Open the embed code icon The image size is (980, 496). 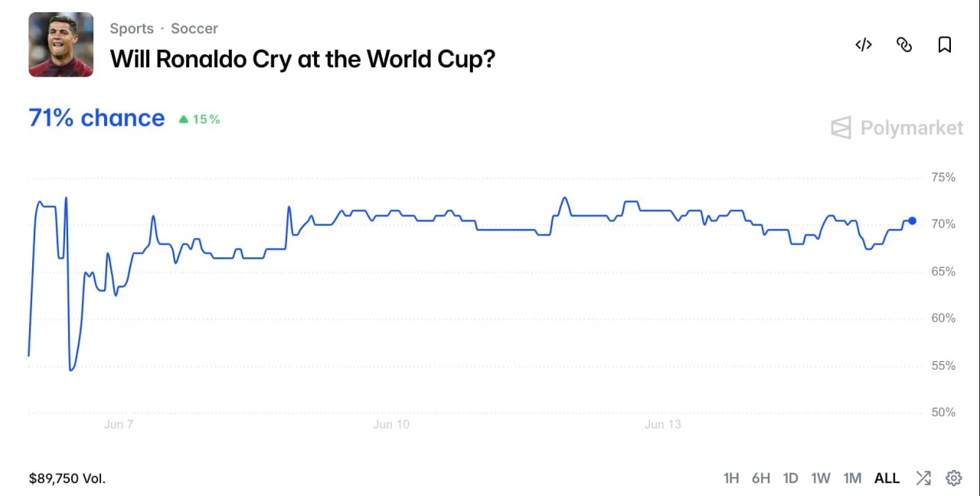864,45
